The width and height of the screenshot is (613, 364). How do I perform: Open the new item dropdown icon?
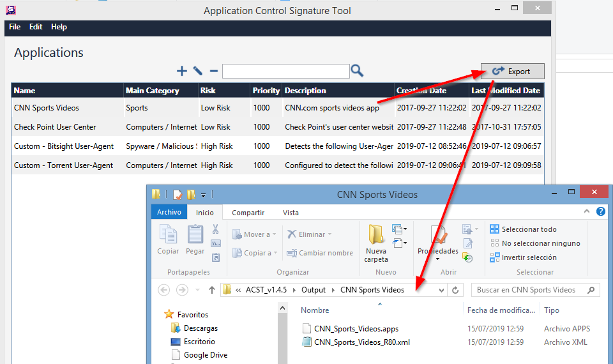pos(399,229)
